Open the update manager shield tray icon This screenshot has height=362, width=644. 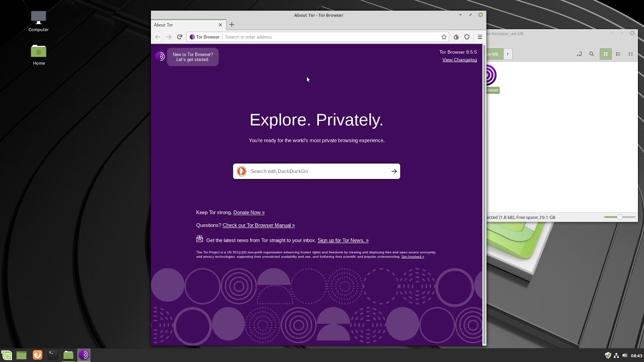tap(608, 355)
